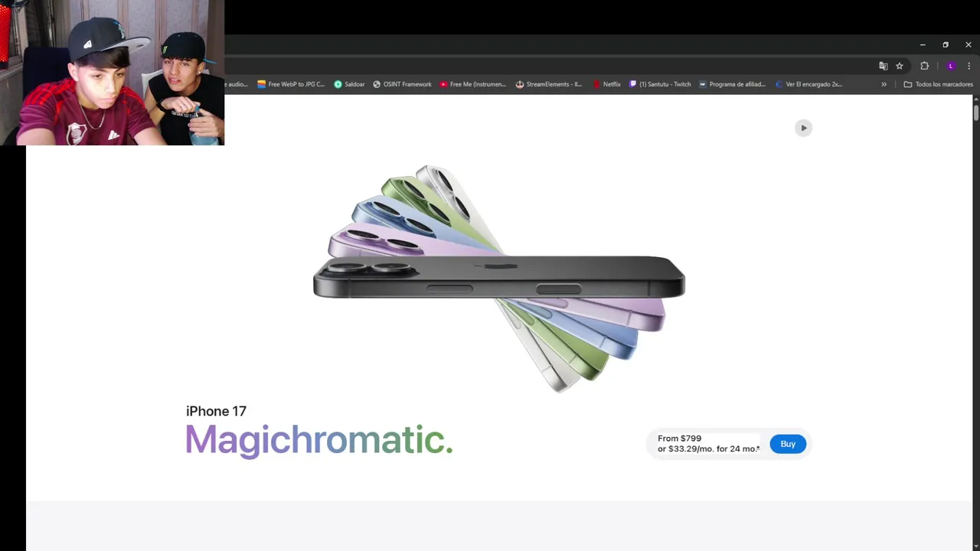Click the Magichromatic headline
This screenshot has height=551, width=980.
tap(319, 440)
